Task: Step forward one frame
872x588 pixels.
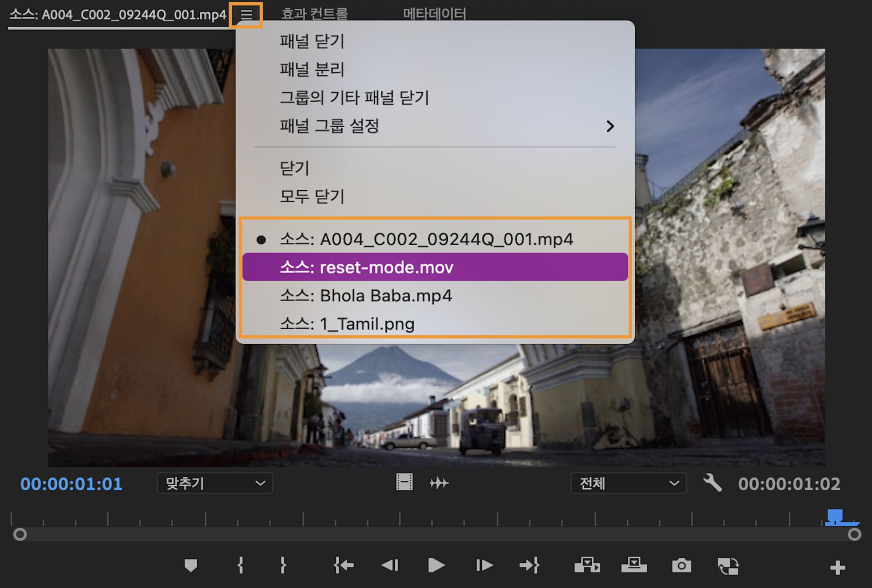Action: click(484, 566)
